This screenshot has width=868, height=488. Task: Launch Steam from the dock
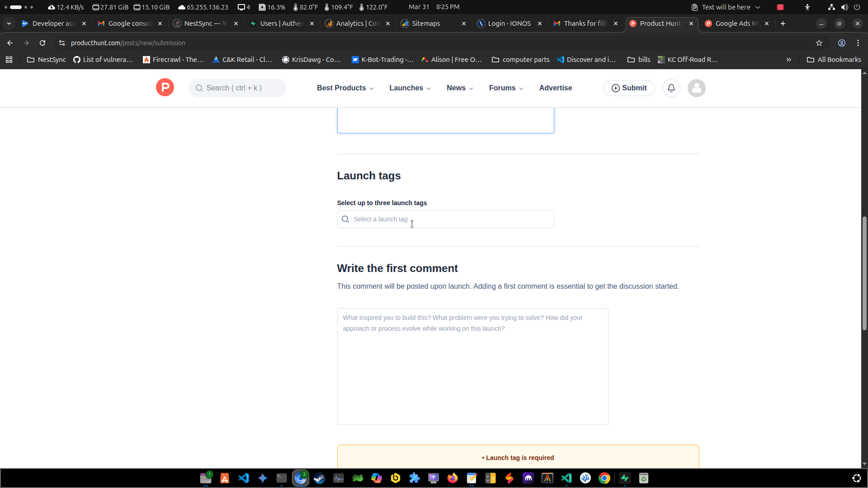tap(320, 478)
